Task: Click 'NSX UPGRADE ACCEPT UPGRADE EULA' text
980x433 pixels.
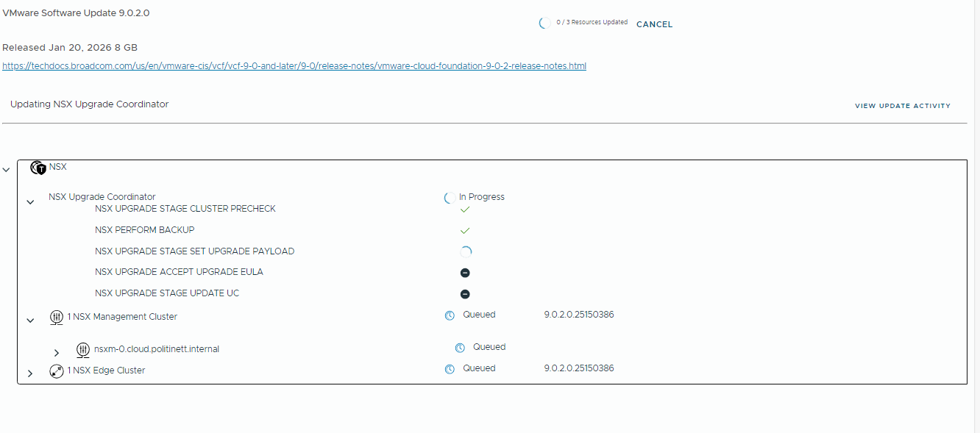Action: coord(179,272)
